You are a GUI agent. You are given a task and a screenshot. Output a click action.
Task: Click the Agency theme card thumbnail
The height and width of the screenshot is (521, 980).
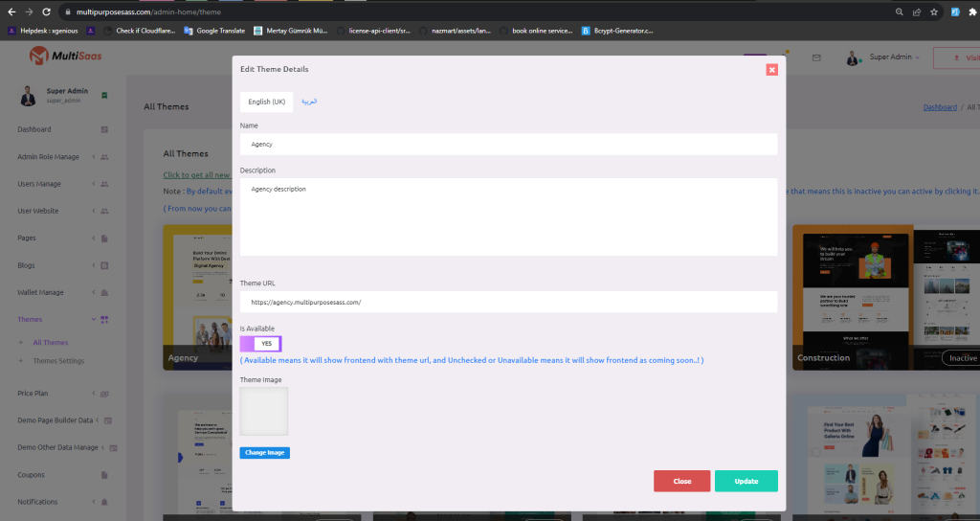point(197,297)
